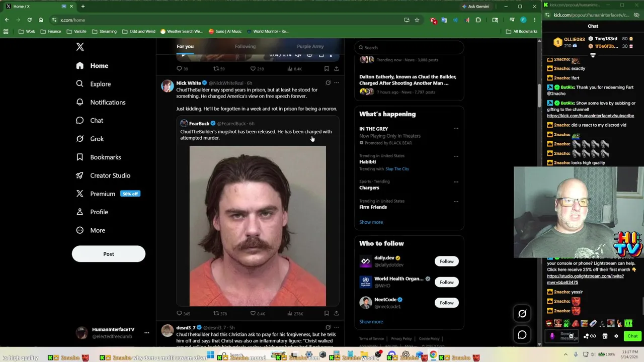This screenshot has width=644, height=362.
Task: Like the FearBuck mugshot post
Action: 258,313
